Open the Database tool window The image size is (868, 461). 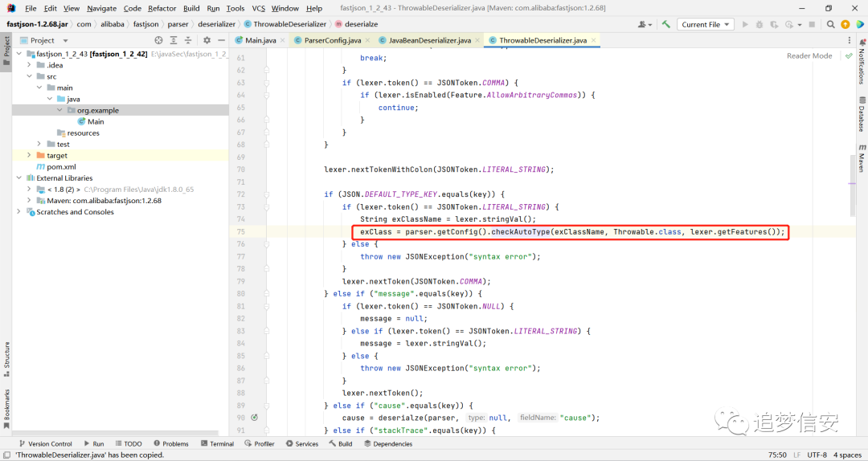click(x=862, y=114)
